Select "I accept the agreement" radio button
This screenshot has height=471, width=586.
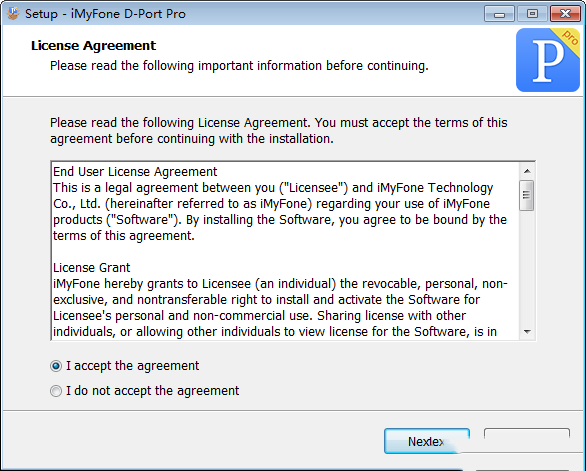pos(56,366)
